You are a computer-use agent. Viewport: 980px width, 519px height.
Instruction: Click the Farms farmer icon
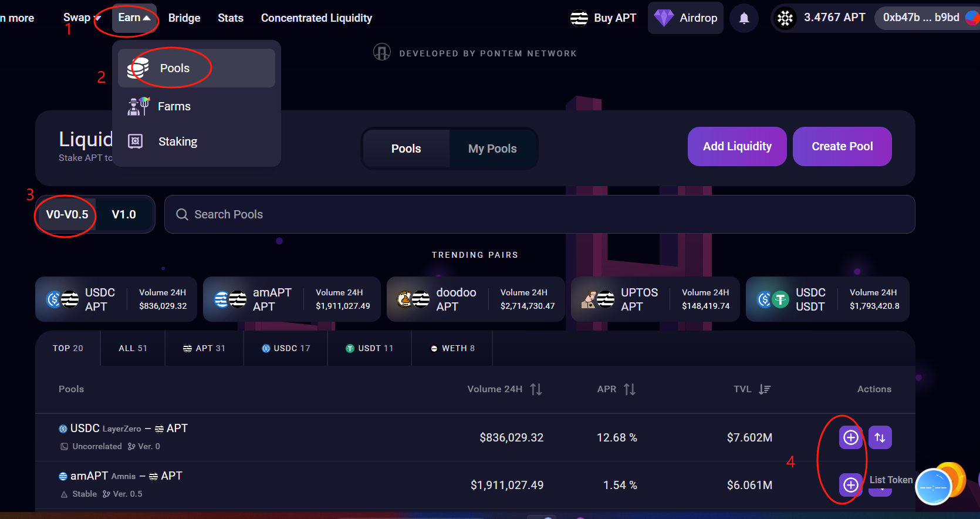coord(138,106)
